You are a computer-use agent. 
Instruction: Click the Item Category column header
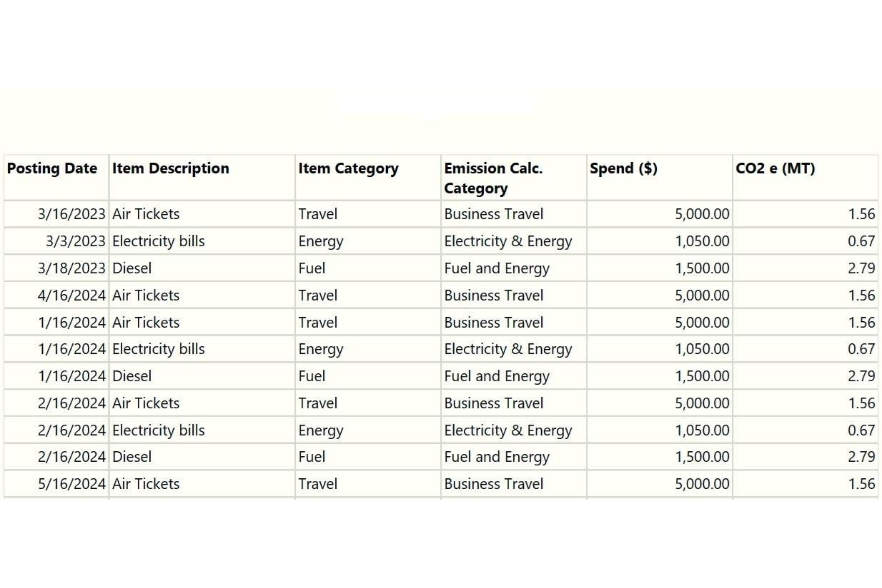[x=348, y=168]
